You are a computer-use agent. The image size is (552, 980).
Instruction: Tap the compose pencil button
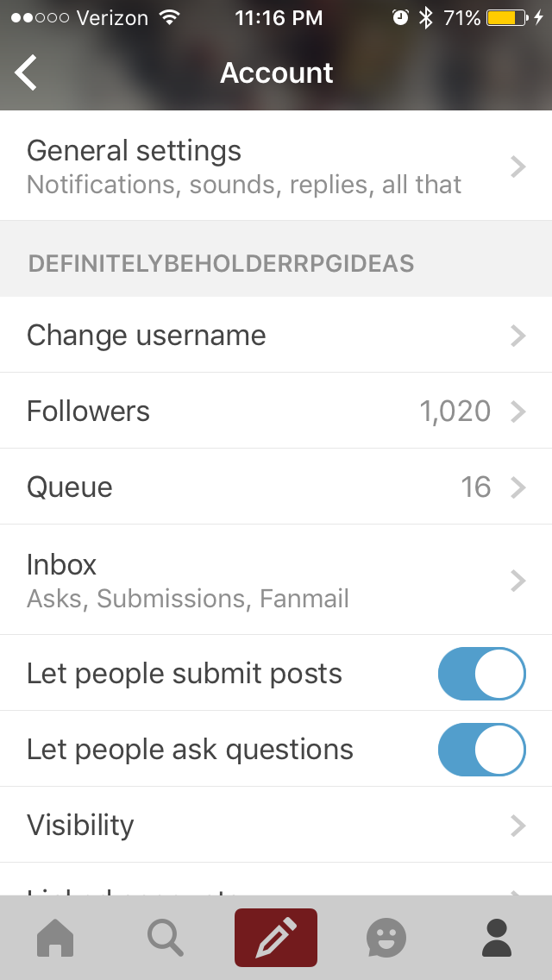click(276, 938)
